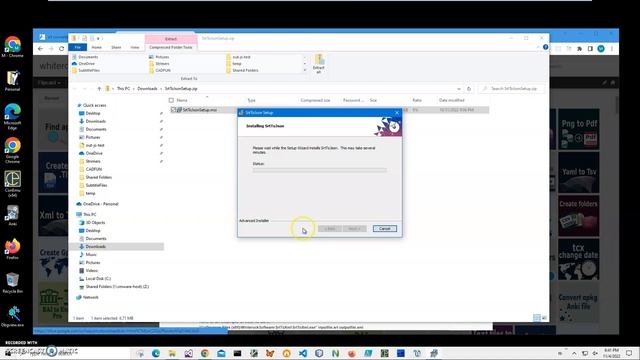Sort by the Type column header
Screen dimensions: 640x360
(251, 100)
